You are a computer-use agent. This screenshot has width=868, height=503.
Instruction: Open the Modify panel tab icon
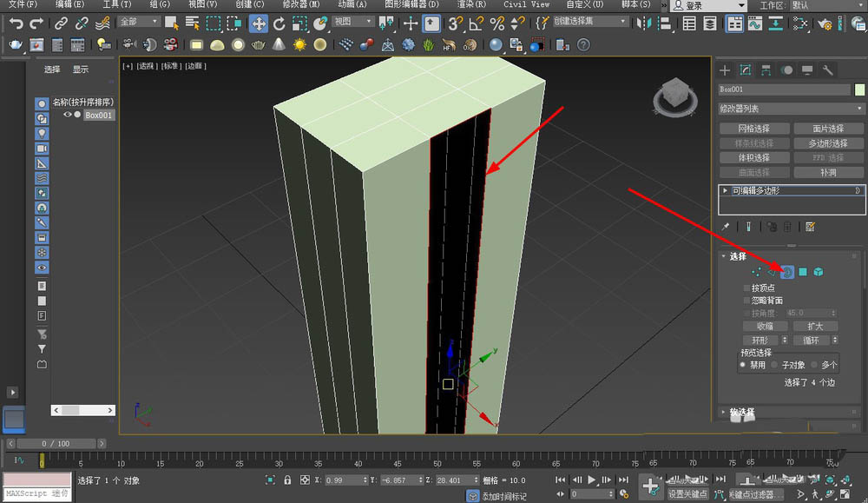pos(745,70)
